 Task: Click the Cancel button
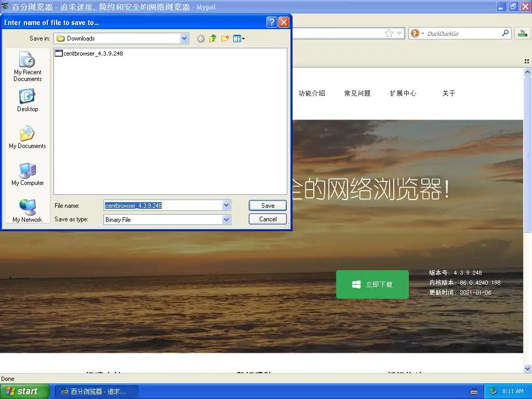point(268,219)
